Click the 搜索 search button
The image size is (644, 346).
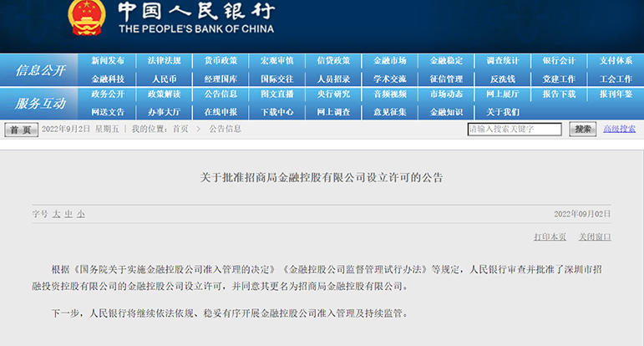[x=583, y=129]
